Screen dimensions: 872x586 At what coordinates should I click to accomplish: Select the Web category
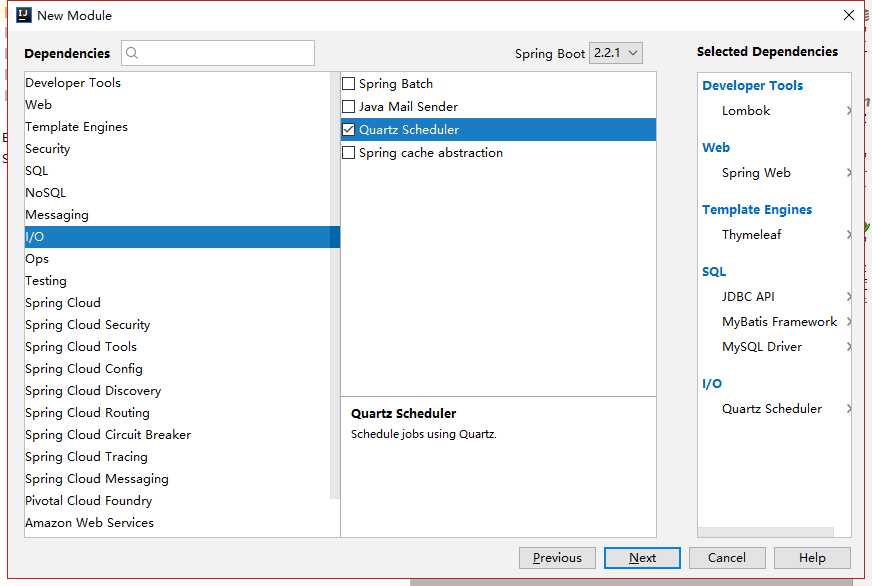[177, 105]
